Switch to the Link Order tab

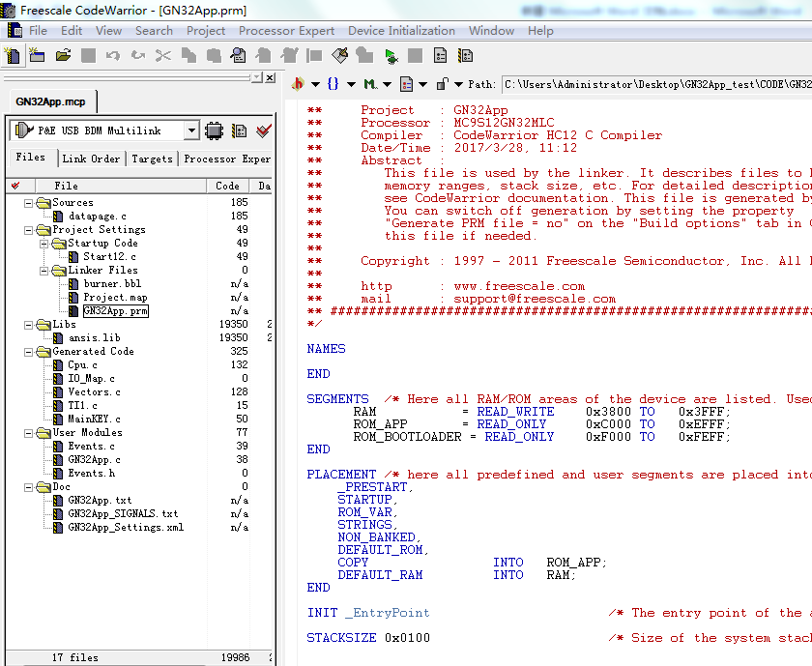click(91, 159)
